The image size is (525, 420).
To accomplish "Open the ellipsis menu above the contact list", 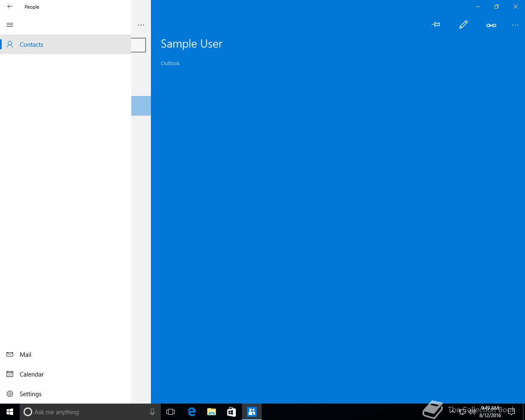I will (141, 25).
